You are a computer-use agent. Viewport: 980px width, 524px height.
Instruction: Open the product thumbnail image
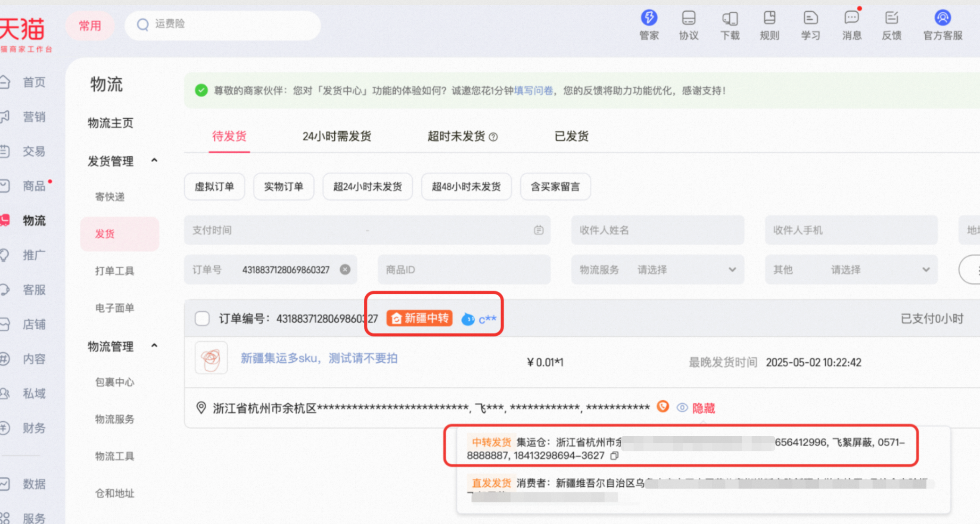tap(211, 358)
